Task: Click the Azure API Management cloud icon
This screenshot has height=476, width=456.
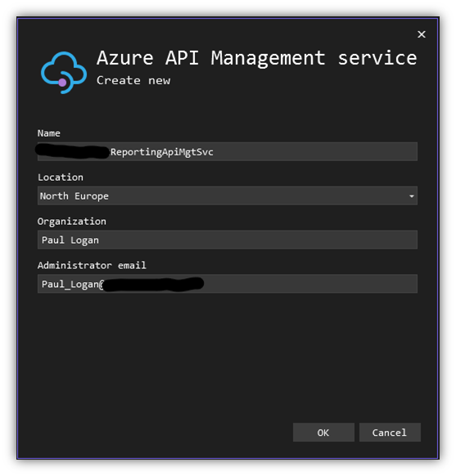Action: click(64, 73)
